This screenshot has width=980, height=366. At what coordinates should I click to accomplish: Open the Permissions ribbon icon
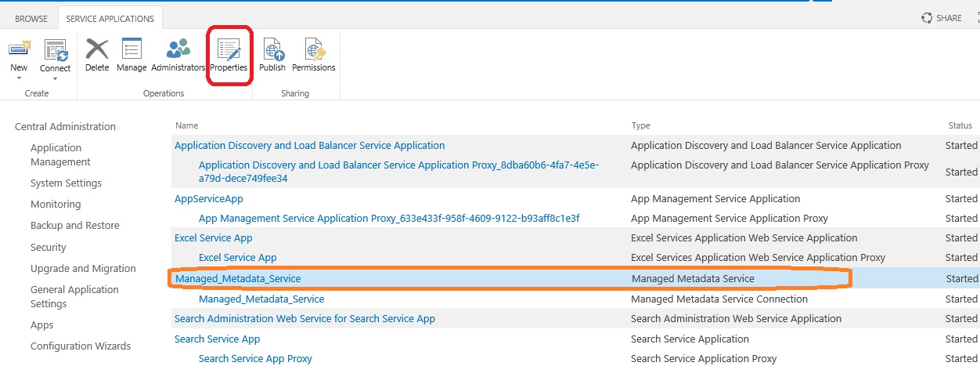tap(314, 49)
